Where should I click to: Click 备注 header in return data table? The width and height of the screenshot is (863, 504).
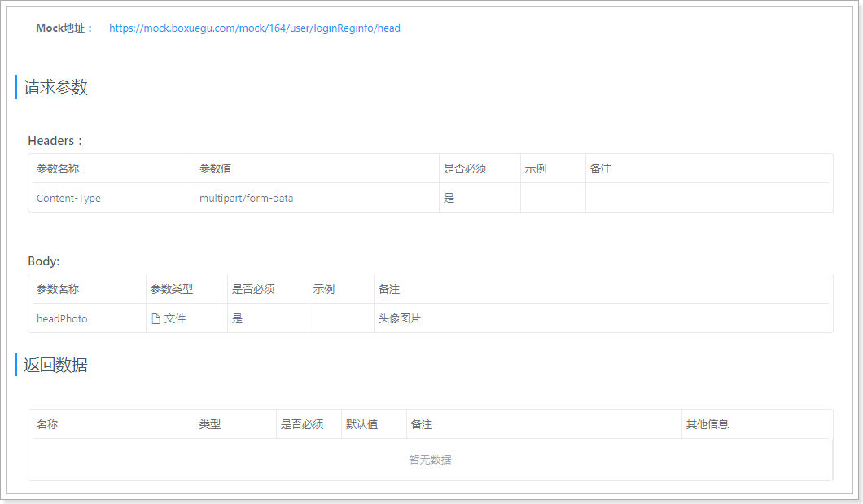click(422, 424)
